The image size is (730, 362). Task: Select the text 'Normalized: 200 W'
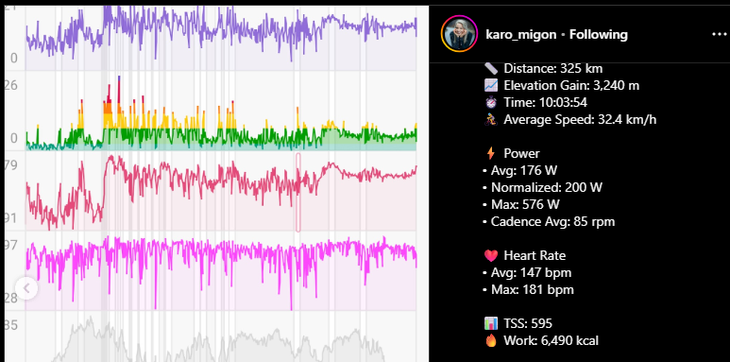coord(547,188)
